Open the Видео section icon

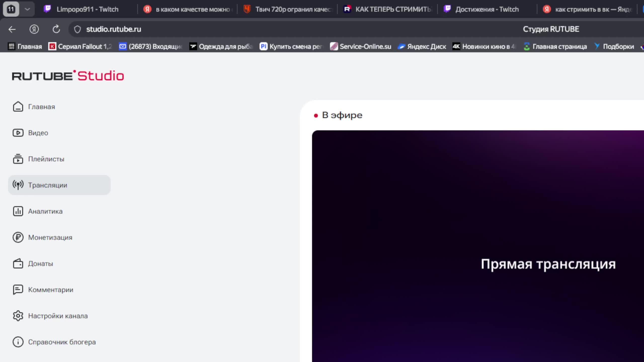18,133
